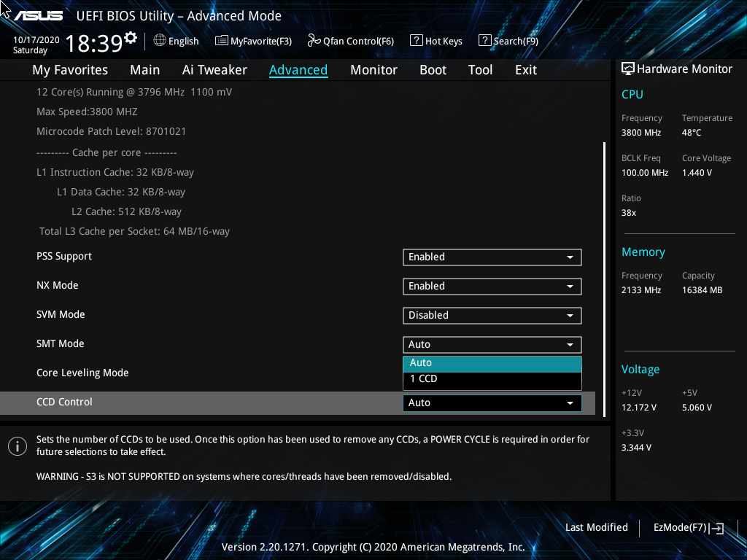Viewport: 747px width, 560px height.
Task: Click +5V reading 5.060 V
Action: pyautogui.click(x=697, y=408)
